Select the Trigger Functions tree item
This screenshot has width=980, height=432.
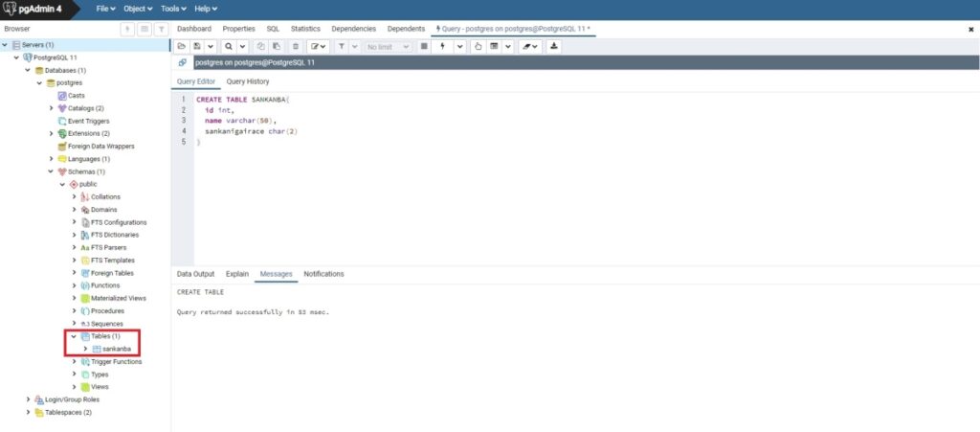[x=116, y=362]
